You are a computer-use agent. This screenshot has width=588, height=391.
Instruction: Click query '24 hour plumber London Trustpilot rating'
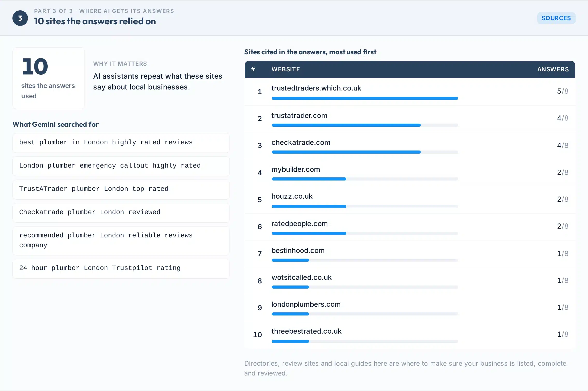click(121, 268)
